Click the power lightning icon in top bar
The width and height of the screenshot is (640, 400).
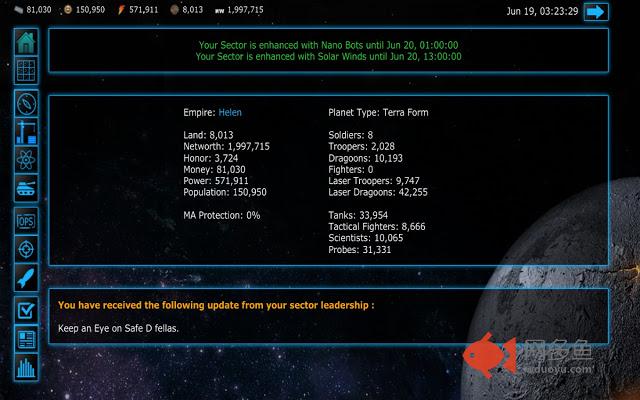[121, 9]
